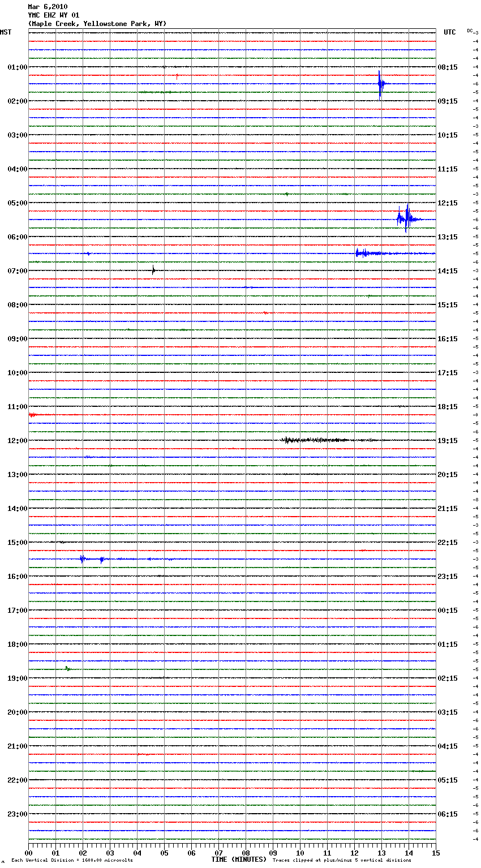Select the 05:00 MST time label
Viewport: 481px width, 868px height.
18,203
